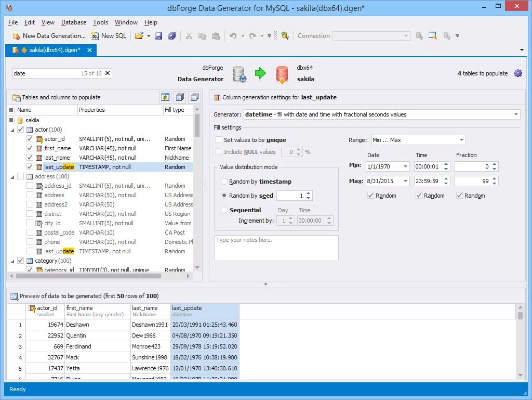The height and width of the screenshot is (400, 532).
Task: Click the red sakila target database icon
Action: pyautogui.click(x=282, y=75)
